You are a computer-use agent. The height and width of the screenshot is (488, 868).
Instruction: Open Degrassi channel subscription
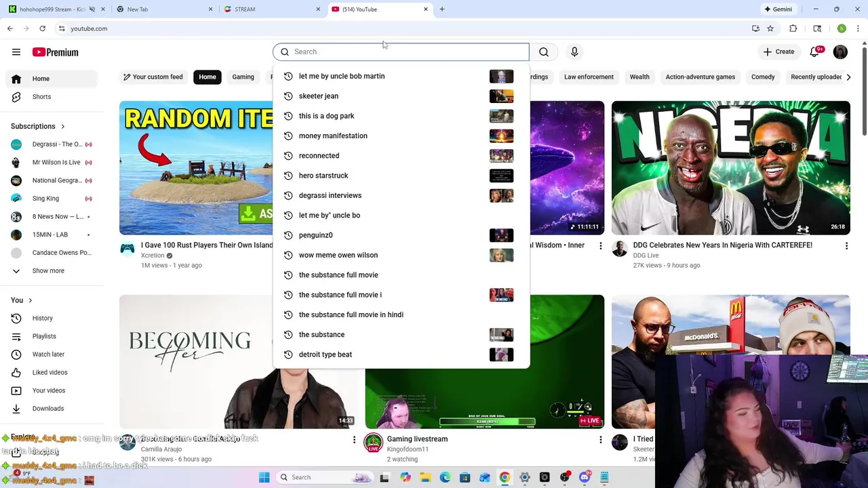(x=52, y=144)
